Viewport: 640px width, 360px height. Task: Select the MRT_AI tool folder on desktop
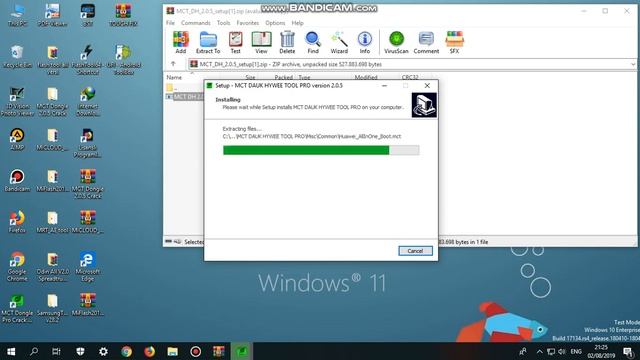(x=53, y=222)
